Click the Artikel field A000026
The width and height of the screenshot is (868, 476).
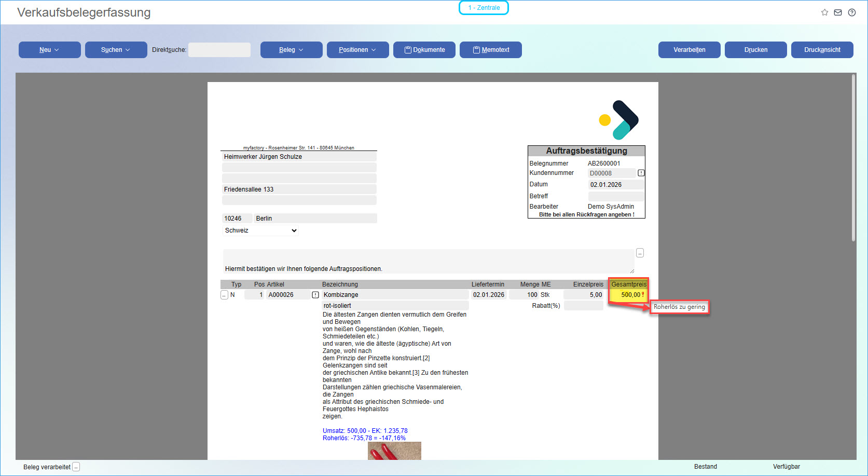coord(288,295)
